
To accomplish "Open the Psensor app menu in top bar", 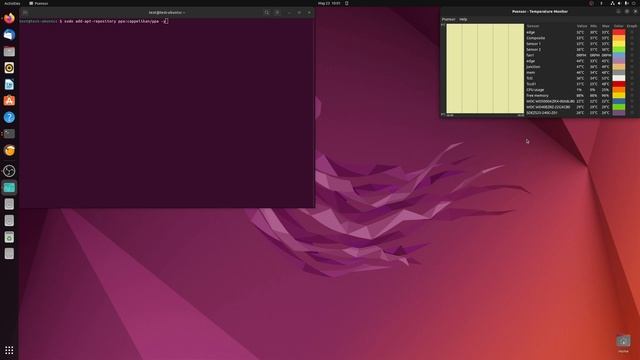I will click(x=39, y=3).
